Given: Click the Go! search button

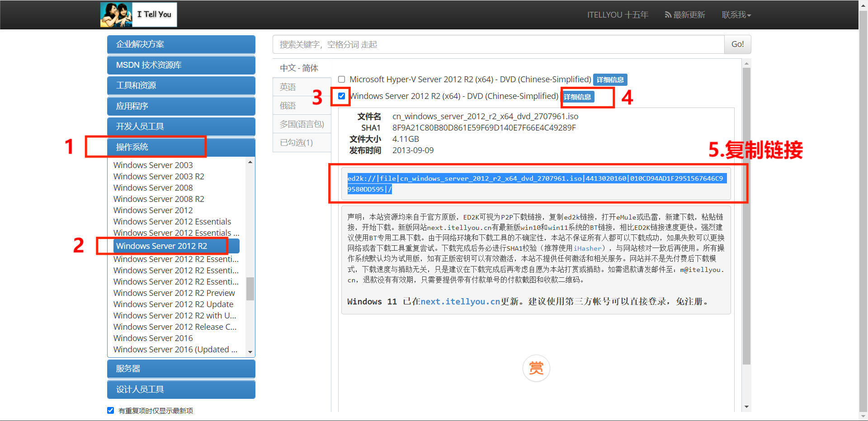Looking at the screenshot, I should pyautogui.click(x=738, y=44).
